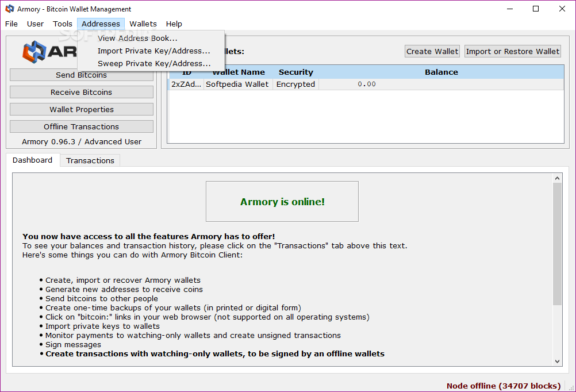The width and height of the screenshot is (576, 392).
Task: Select Import Private Key/Address menu entry
Action: (151, 51)
